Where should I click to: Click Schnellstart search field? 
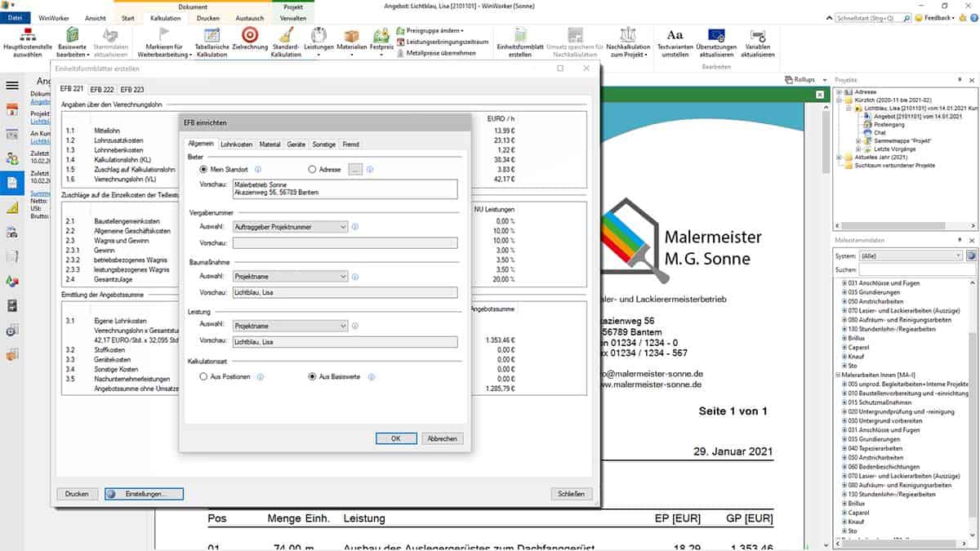[x=871, y=17]
